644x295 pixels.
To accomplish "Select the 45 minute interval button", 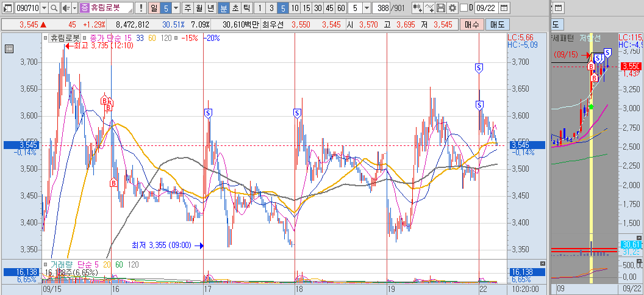I will tap(329, 8).
